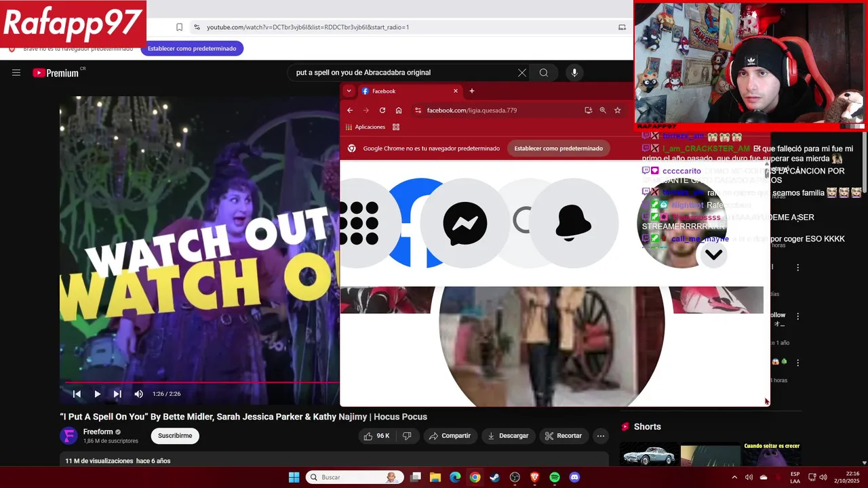
Task: Show hidden system tray icons
Action: pos(734,477)
